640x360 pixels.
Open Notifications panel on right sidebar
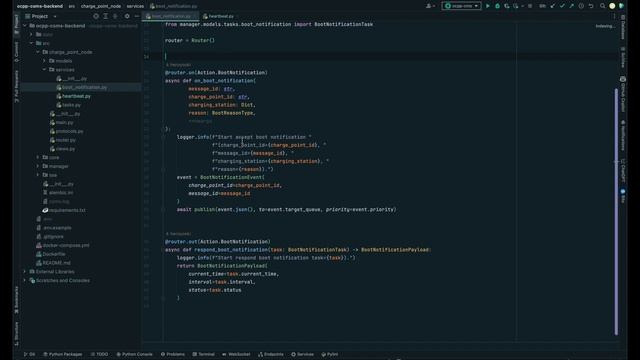click(x=623, y=136)
